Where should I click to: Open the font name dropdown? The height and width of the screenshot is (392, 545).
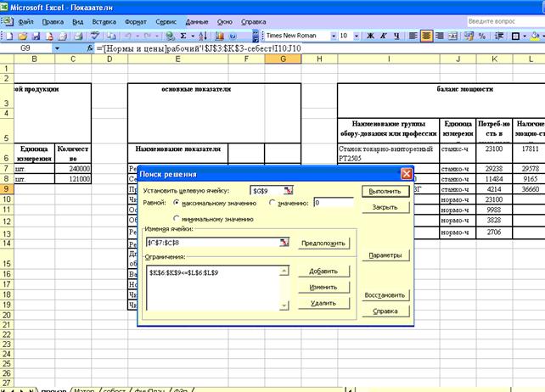334,36
